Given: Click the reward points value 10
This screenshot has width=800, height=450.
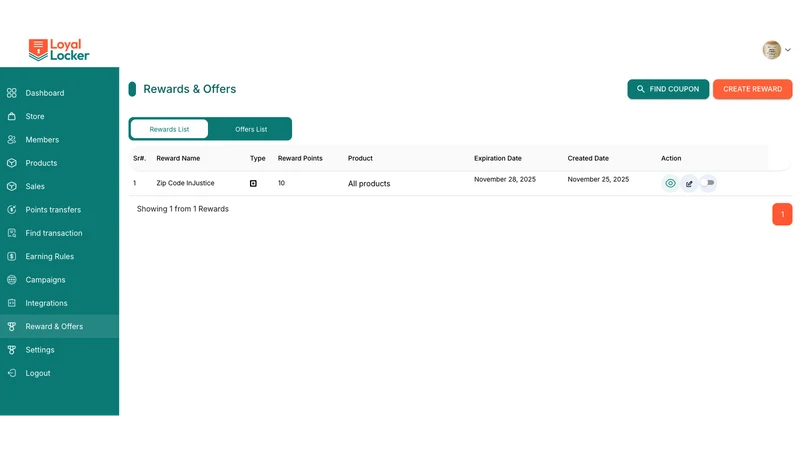Looking at the screenshot, I should coord(281,183).
